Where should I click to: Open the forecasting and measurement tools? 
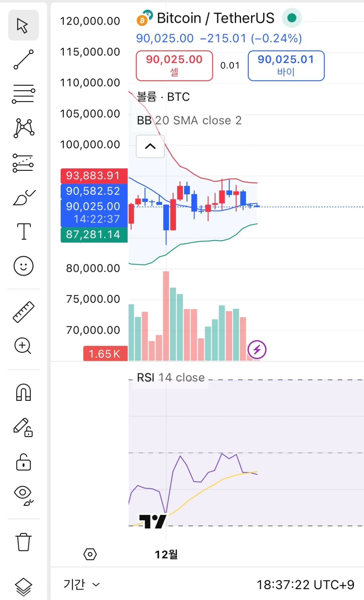click(23, 163)
